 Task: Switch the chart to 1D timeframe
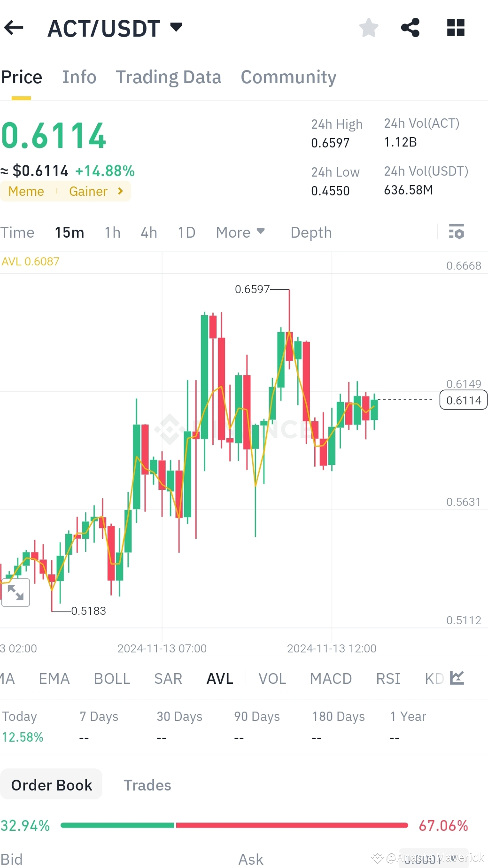click(x=186, y=232)
